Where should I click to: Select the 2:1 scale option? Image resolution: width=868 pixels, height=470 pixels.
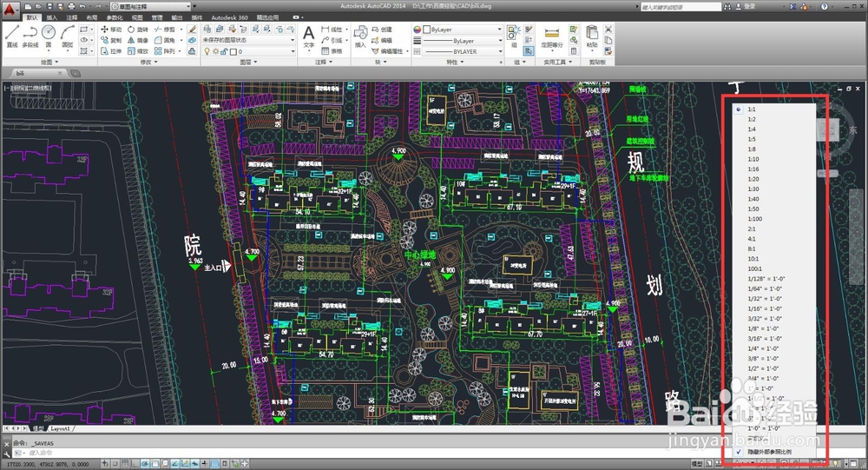point(751,228)
